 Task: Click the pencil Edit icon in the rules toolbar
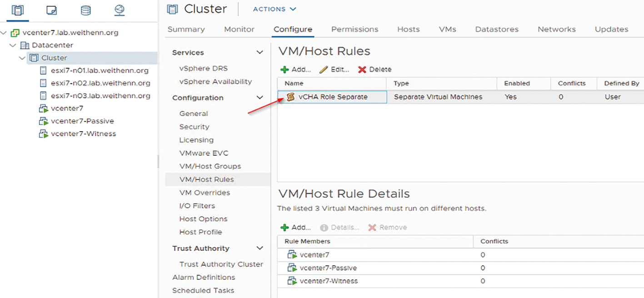(x=324, y=70)
